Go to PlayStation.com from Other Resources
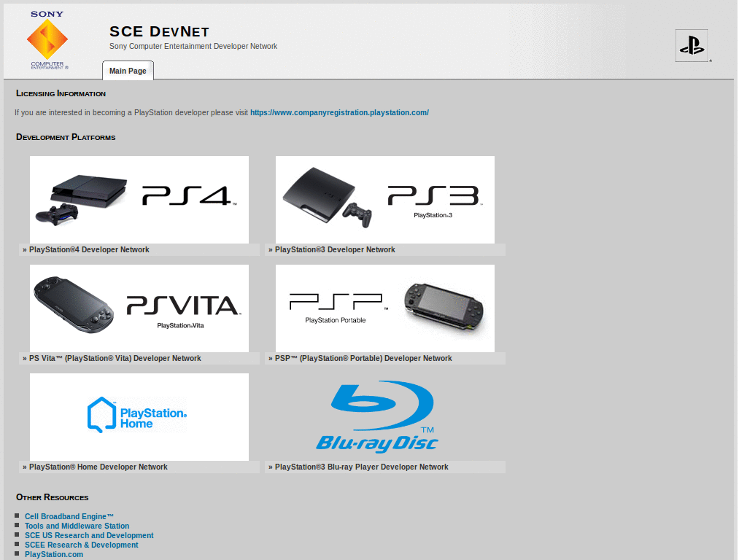The image size is (747, 560). 53,554
